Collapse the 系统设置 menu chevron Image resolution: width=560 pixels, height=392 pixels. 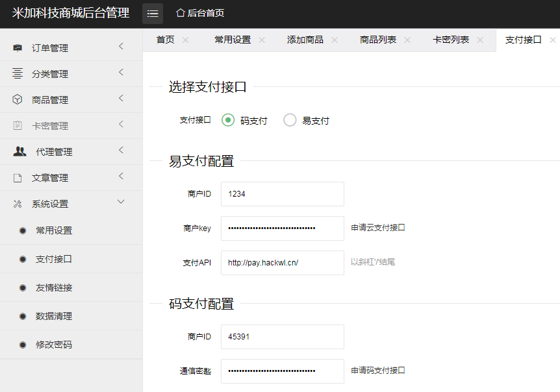pyautogui.click(x=121, y=202)
